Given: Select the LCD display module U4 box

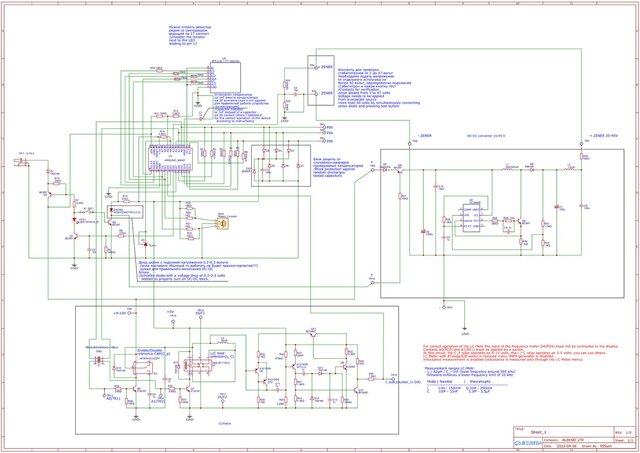Looking at the screenshot, I should [x=225, y=78].
